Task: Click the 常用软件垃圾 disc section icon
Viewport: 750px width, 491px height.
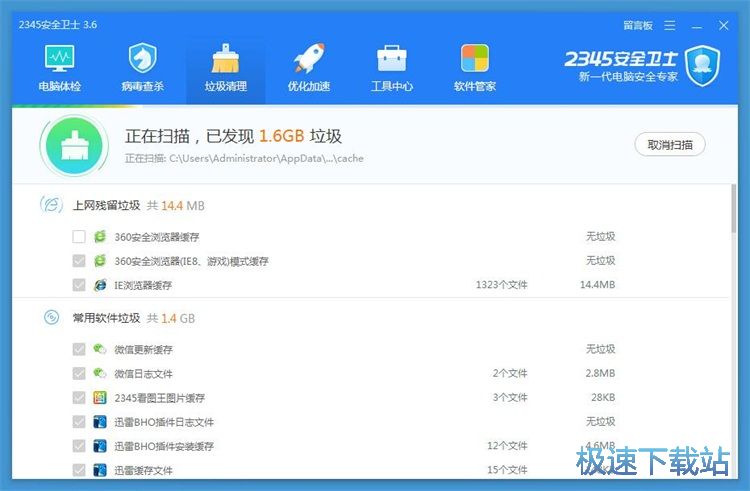Action: click(51, 317)
